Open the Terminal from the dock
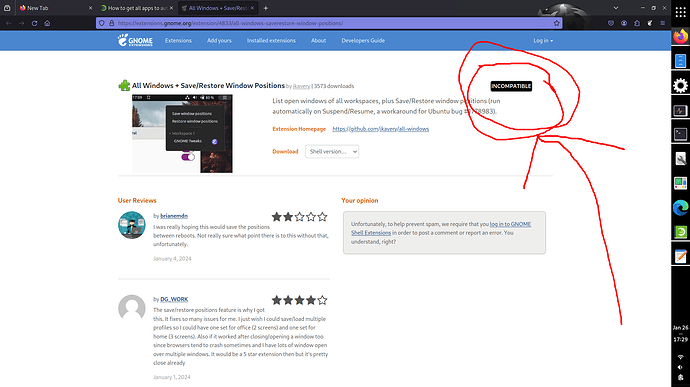The image size is (690, 387). coord(680,134)
